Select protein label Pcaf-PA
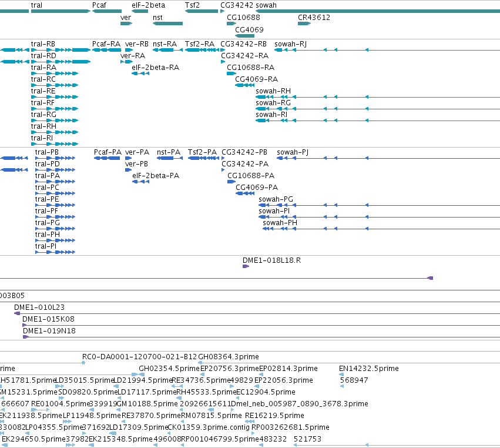Viewport: 500px width, 448px height. (x=108, y=152)
